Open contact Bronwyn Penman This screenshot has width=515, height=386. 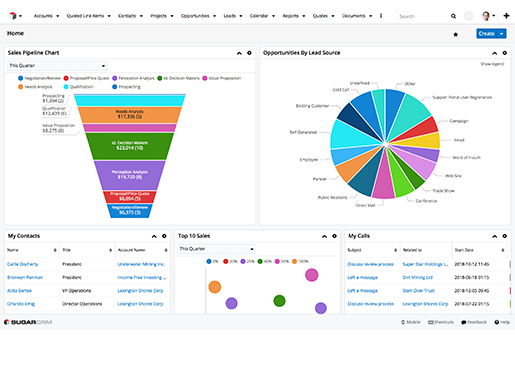click(x=25, y=277)
